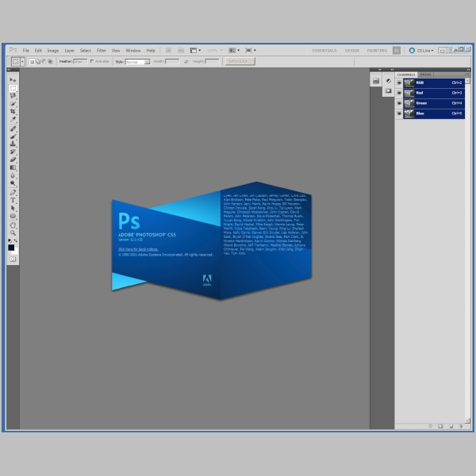Open the Style dropdown
This screenshot has width=476, height=476.
pos(137,62)
